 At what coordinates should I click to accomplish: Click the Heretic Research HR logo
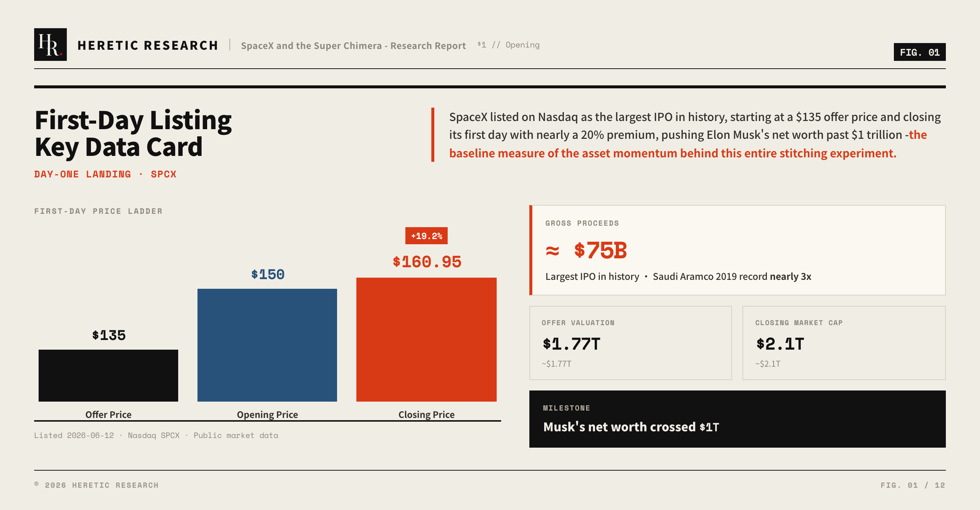50,45
